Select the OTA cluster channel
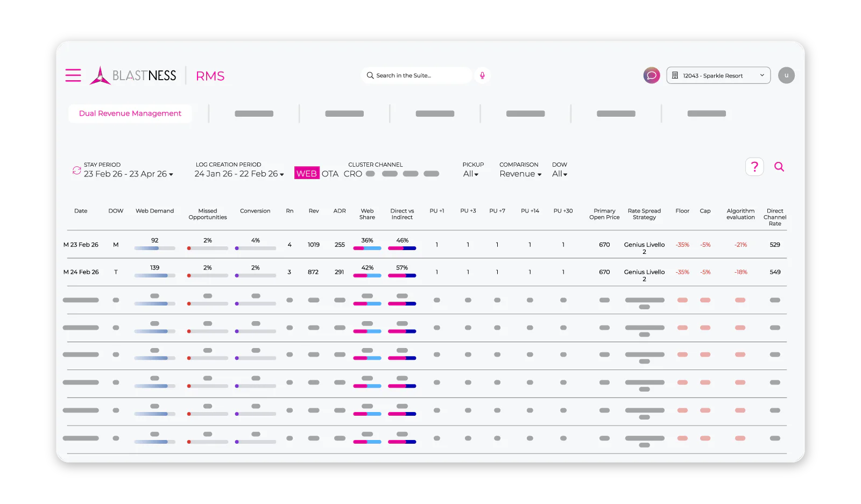 click(330, 174)
